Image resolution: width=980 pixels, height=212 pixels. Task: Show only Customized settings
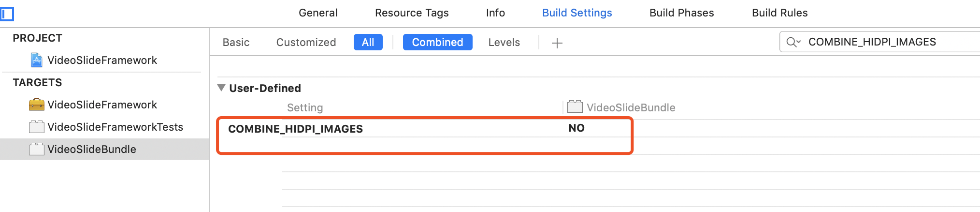click(x=306, y=43)
